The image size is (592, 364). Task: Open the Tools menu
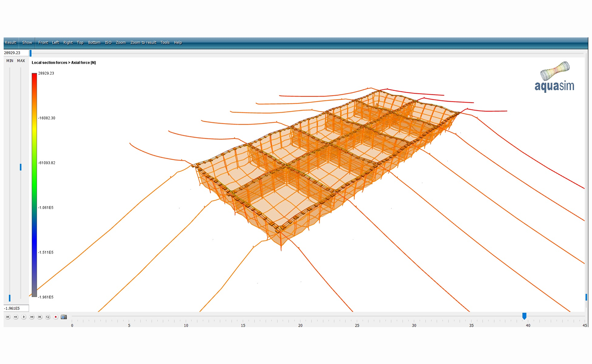(x=165, y=42)
